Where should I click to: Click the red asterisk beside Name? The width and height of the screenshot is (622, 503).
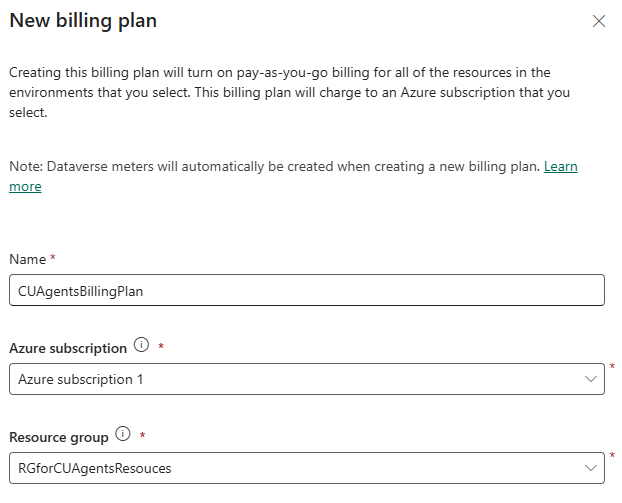(x=53, y=258)
